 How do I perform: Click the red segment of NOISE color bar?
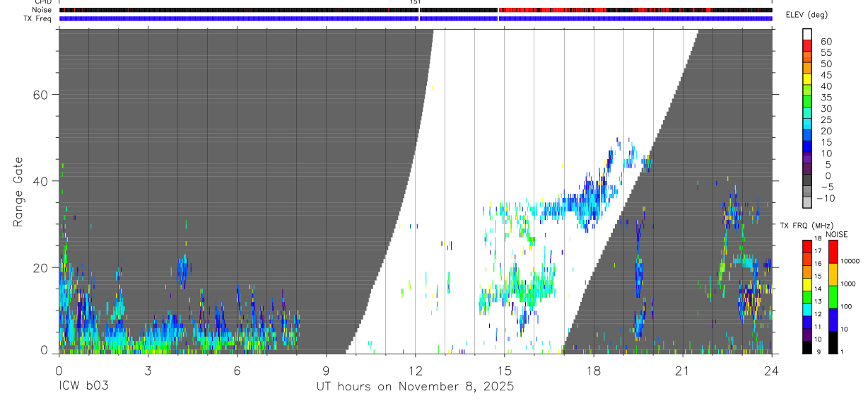(833, 251)
